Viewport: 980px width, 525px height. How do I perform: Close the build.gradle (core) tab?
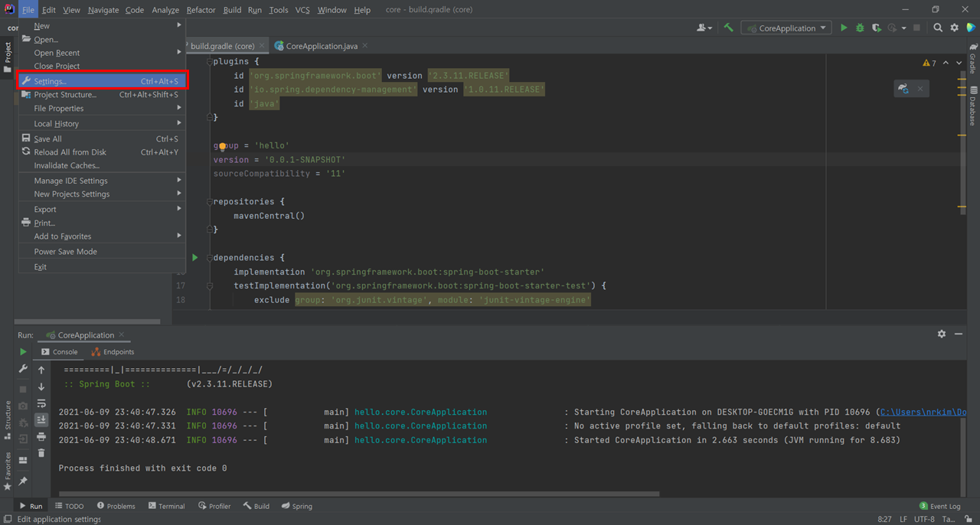[x=263, y=46]
